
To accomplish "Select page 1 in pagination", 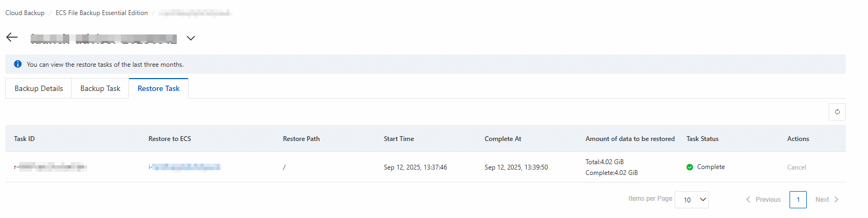I will [798, 200].
